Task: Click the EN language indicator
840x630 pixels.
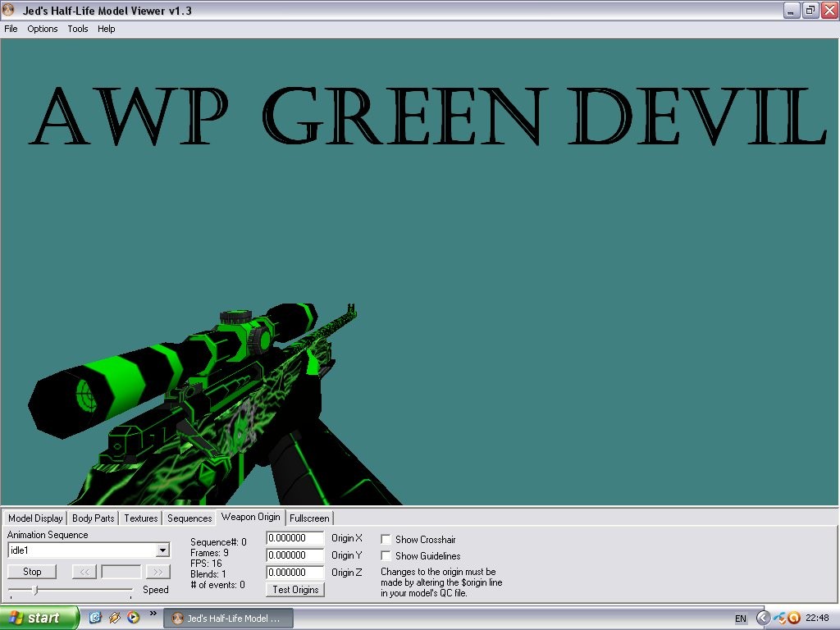Action: pos(741,619)
